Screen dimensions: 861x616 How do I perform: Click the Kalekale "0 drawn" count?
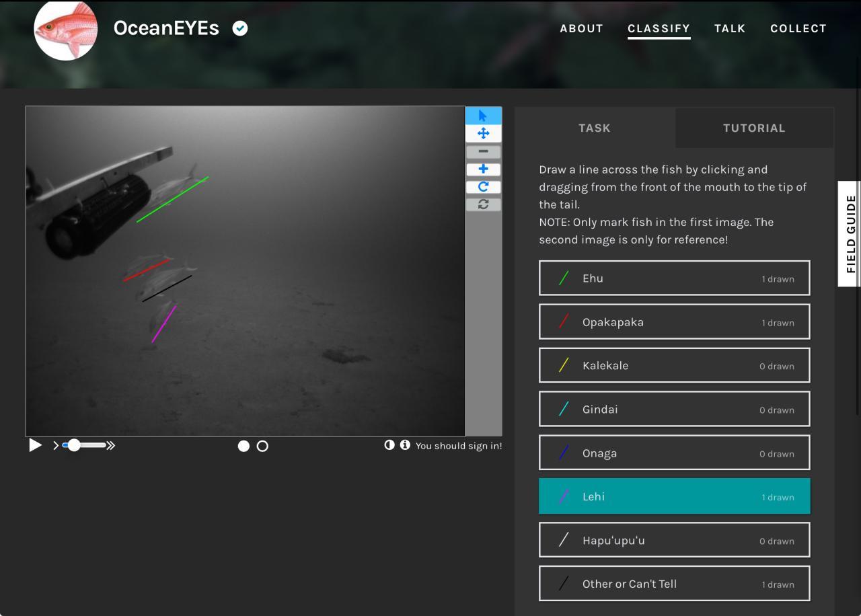[777, 367]
